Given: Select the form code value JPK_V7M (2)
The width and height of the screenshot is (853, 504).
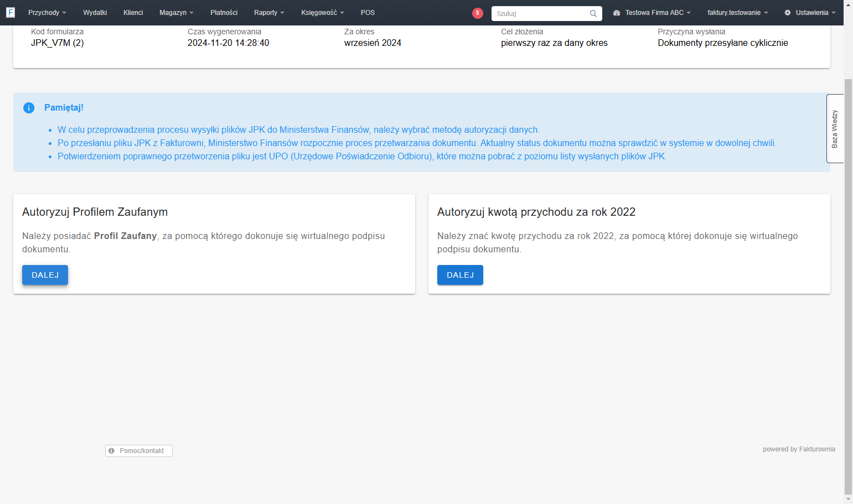Looking at the screenshot, I should (x=58, y=43).
